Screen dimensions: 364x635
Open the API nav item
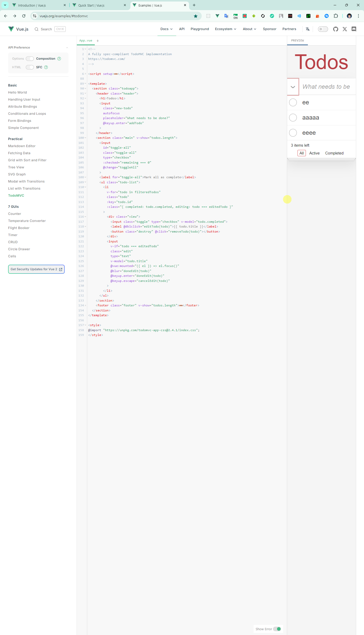point(182,29)
